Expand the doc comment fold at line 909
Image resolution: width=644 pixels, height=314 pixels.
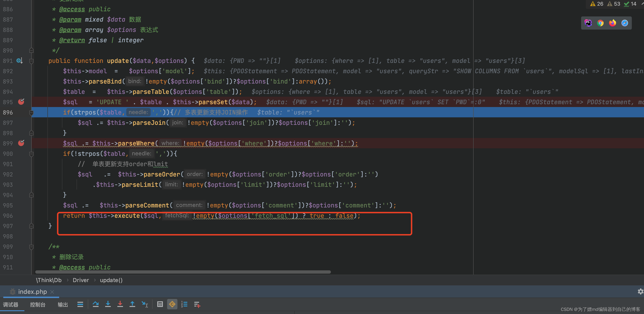pyautogui.click(x=31, y=247)
